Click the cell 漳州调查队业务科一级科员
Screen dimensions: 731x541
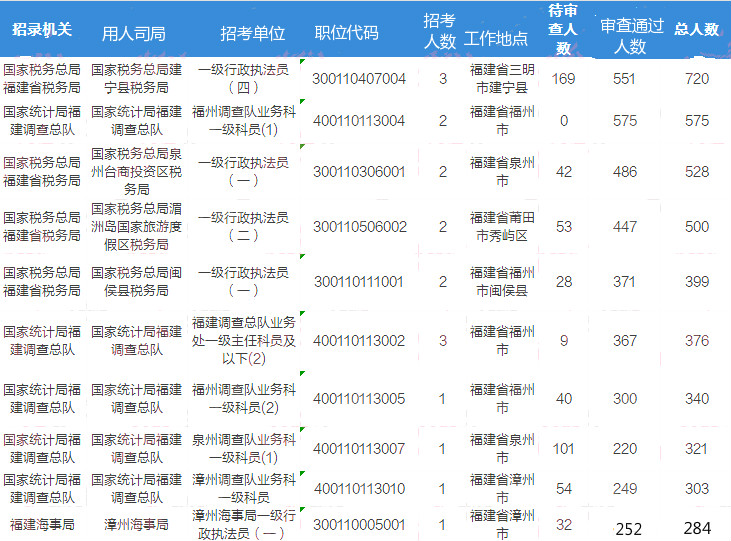pos(244,489)
